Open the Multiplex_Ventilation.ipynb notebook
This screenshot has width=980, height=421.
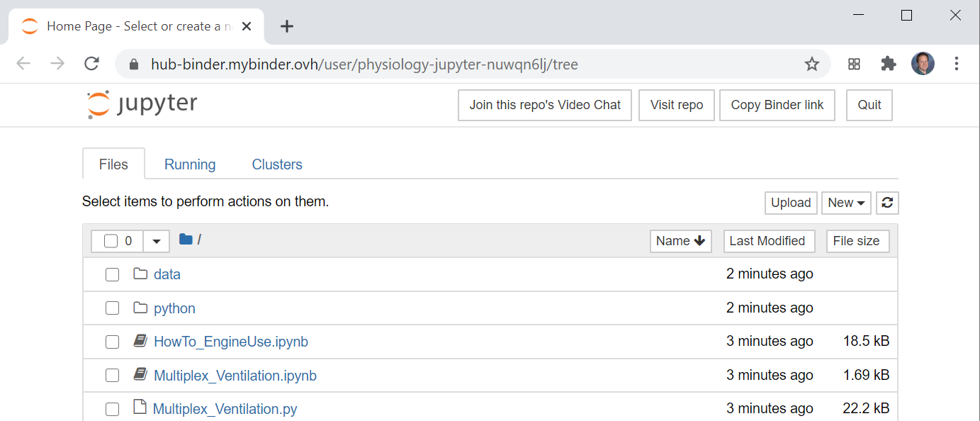tap(235, 376)
